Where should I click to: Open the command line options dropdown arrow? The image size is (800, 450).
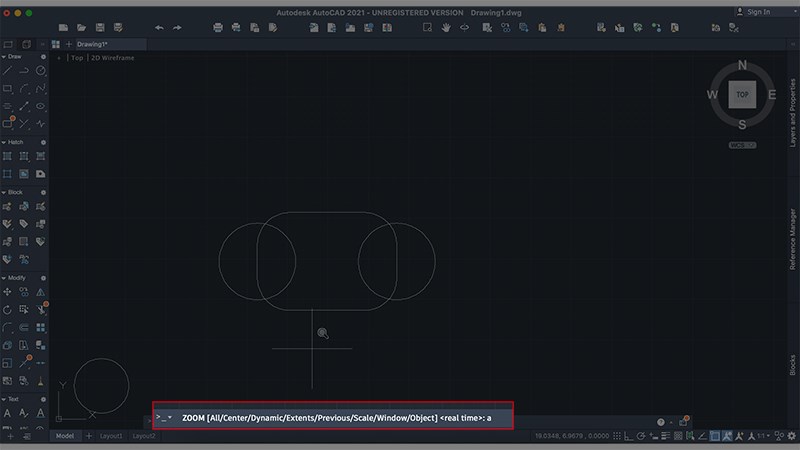pos(170,417)
